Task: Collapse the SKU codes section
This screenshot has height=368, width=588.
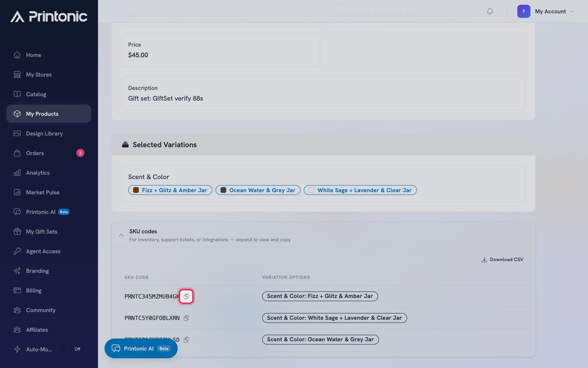Action: [121, 235]
